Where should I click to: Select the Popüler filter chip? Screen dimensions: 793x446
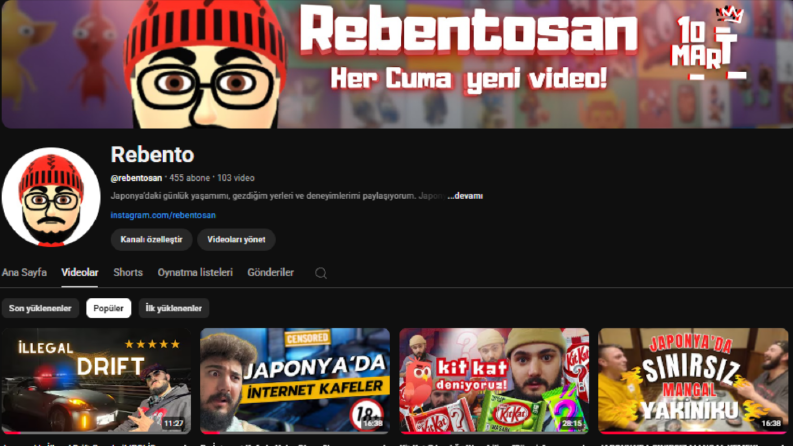[x=108, y=308]
